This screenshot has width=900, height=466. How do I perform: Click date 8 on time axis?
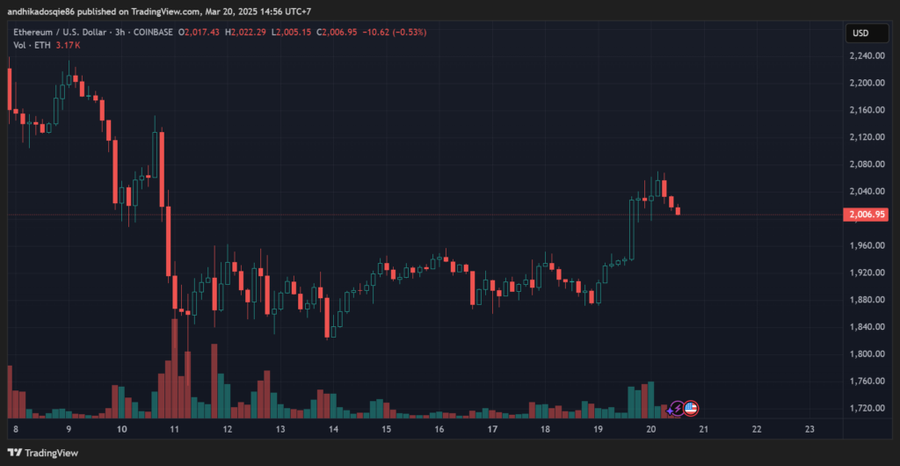click(x=15, y=429)
